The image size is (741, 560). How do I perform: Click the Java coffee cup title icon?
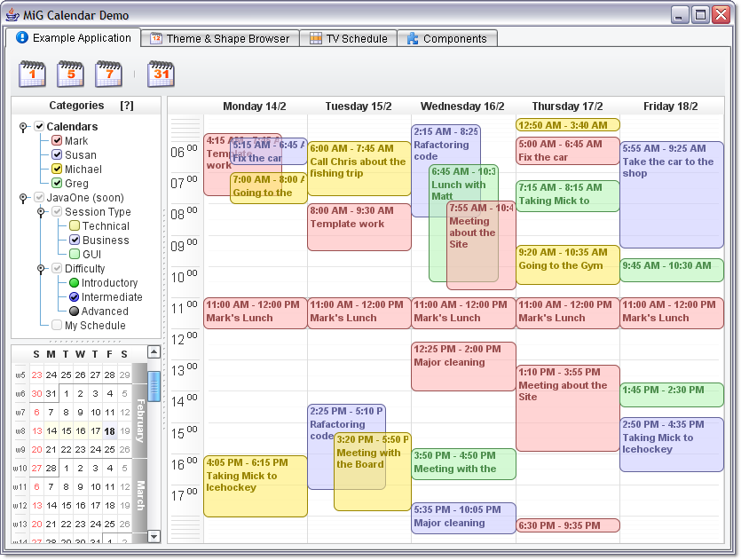12,15
